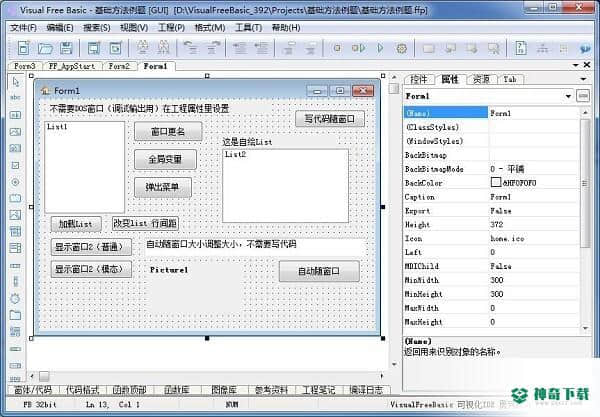Click the New file toolbar icon
600x417 pixels.
(x=24, y=48)
